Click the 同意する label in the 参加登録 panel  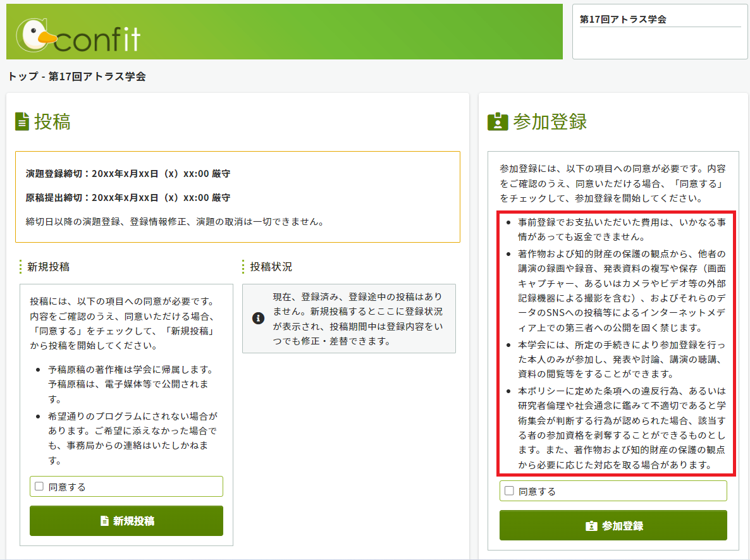point(537,491)
